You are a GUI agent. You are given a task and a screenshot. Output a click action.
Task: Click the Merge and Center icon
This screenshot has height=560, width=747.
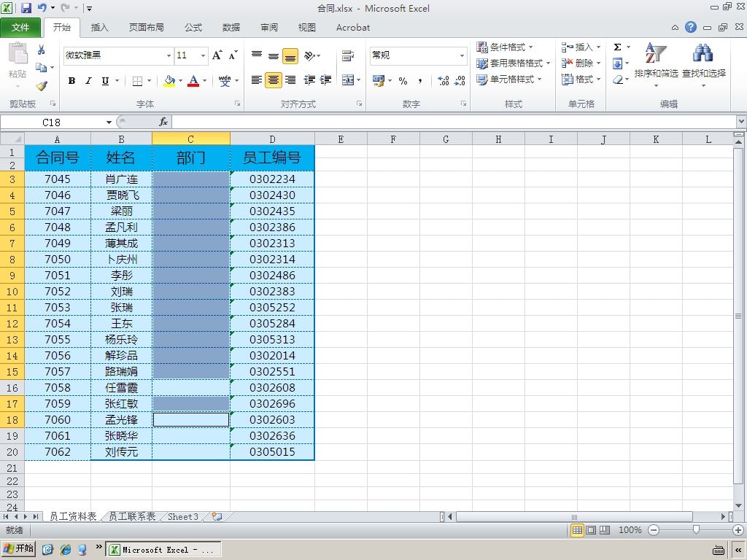348,80
